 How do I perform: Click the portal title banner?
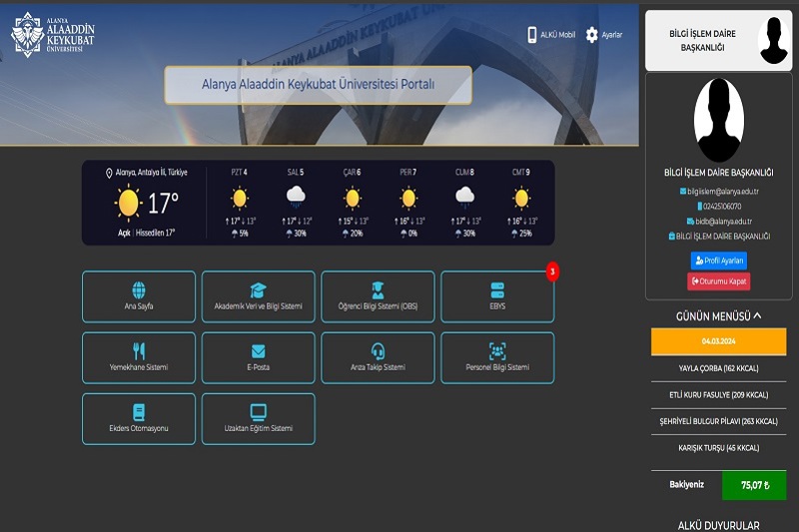[x=318, y=85]
